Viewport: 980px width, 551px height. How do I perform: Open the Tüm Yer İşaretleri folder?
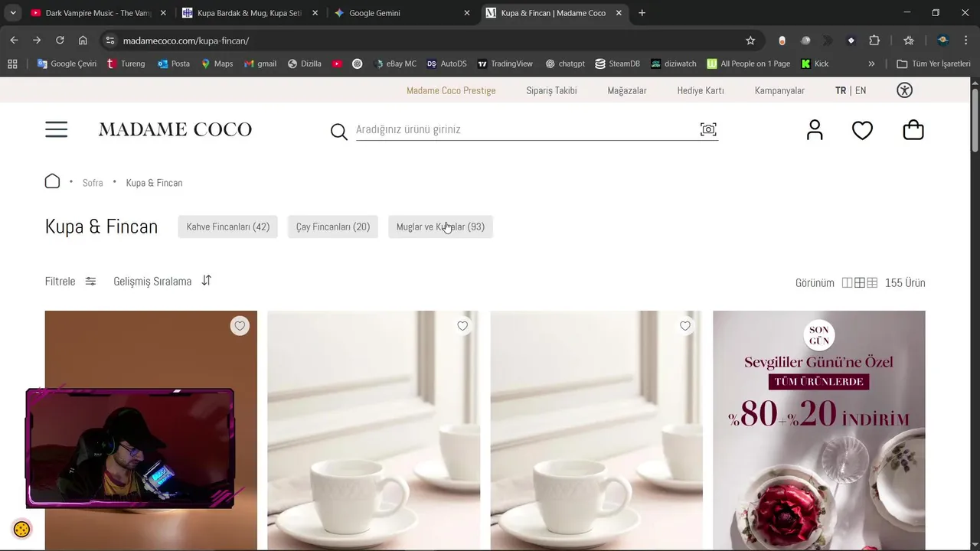933,64
